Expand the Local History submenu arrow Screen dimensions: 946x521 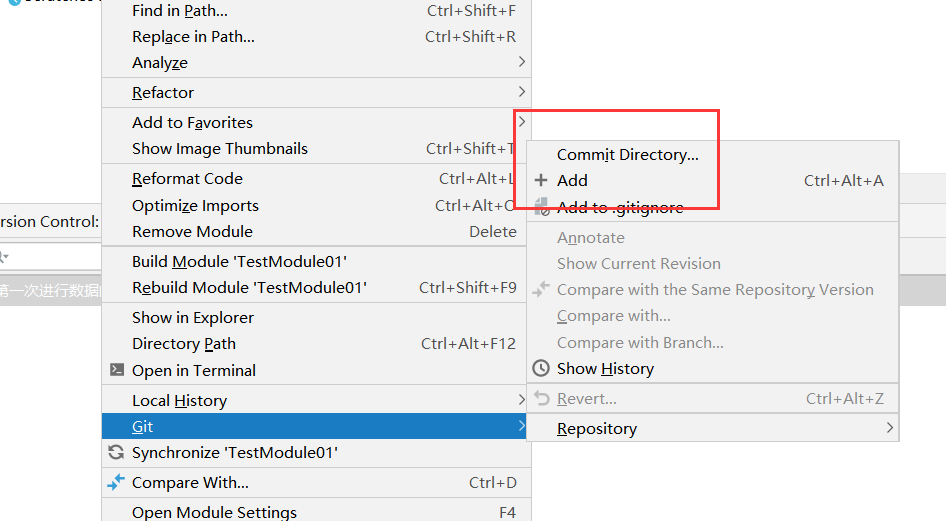coord(522,400)
